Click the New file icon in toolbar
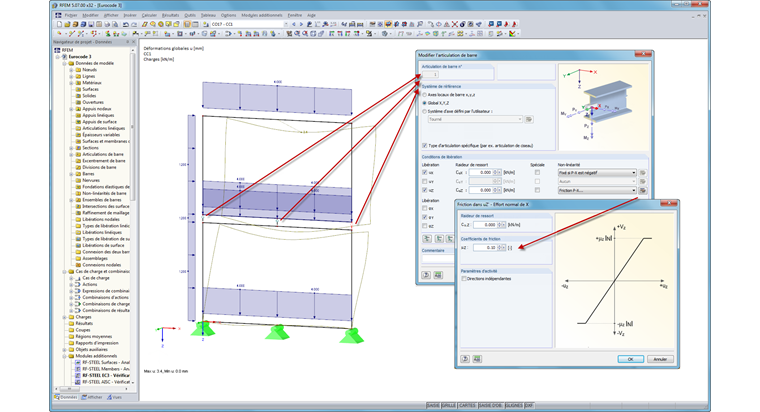The width and height of the screenshot is (760, 412). click(59, 24)
